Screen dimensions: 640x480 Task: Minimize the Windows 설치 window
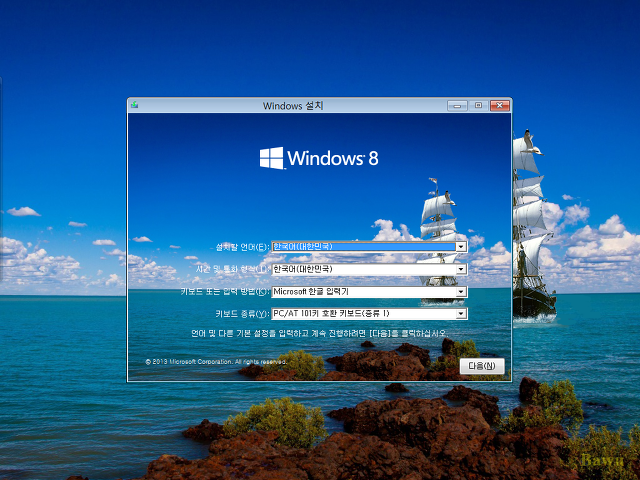pyautogui.click(x=457, y=106)
